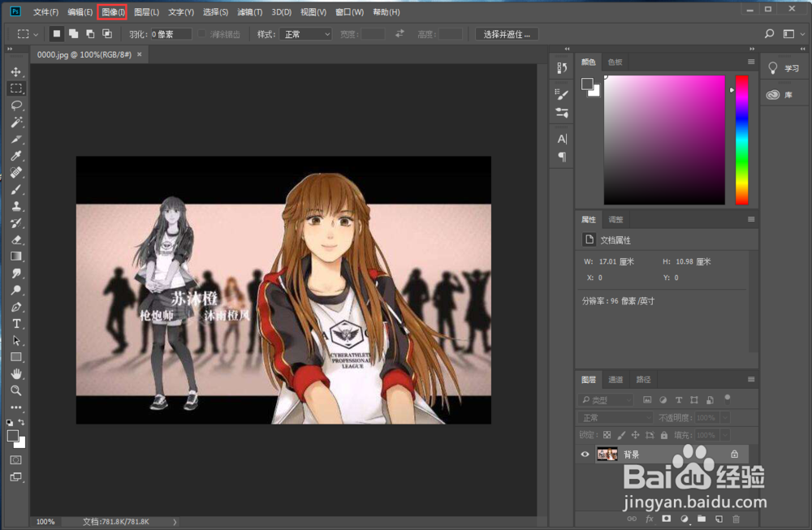Screen dimensions: 812x530
Task: Select the Smudge tool
Action: point(16,274)
